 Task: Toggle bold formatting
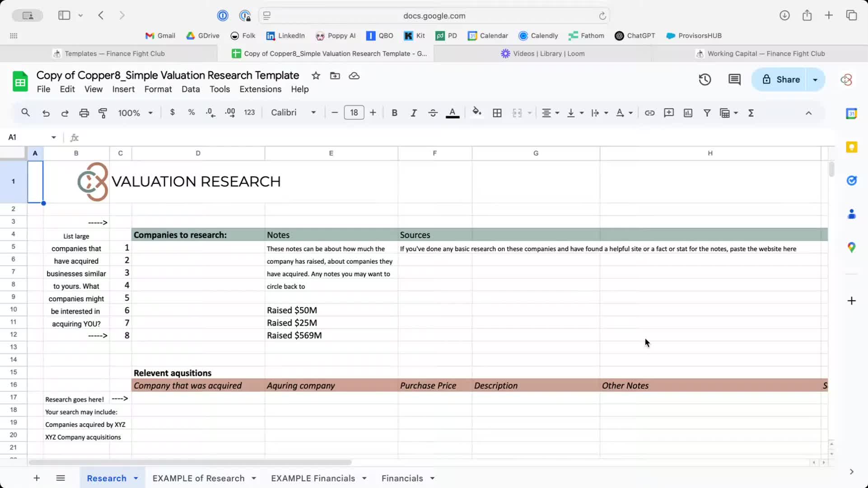pyautogui.click(x=394, y=113)
